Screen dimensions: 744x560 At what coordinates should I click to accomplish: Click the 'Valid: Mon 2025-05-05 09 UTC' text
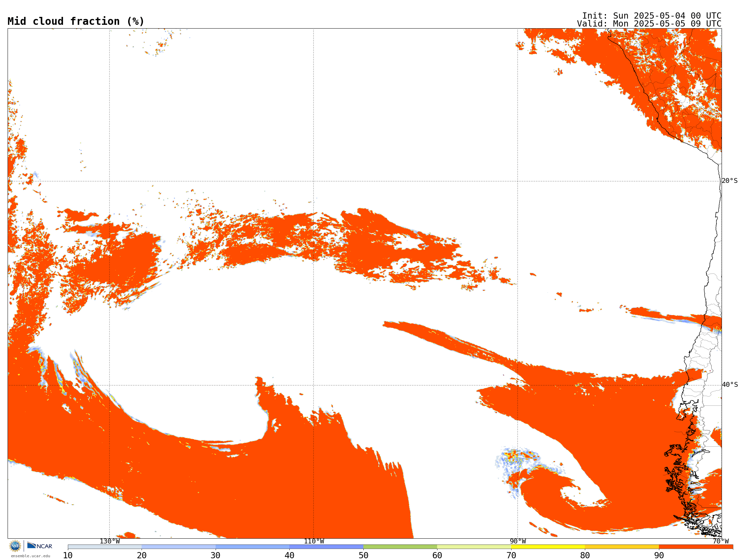(x=649, y=24)
